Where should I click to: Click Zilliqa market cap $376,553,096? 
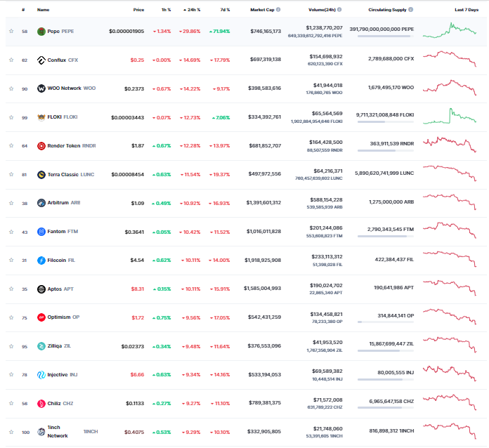pos(264,345)
